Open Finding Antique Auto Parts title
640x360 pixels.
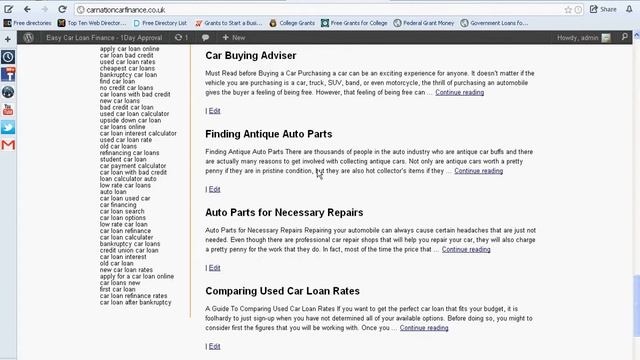269,134
